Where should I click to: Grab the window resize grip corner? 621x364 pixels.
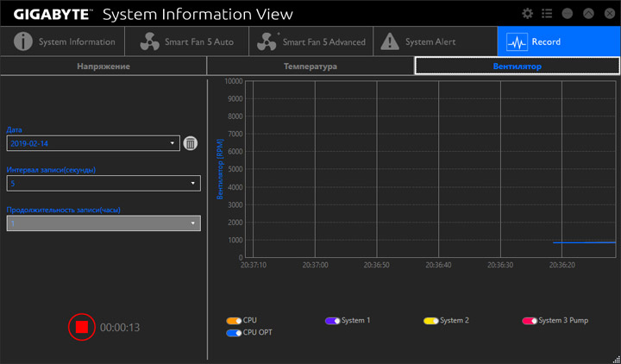click(x=617, y=360)
